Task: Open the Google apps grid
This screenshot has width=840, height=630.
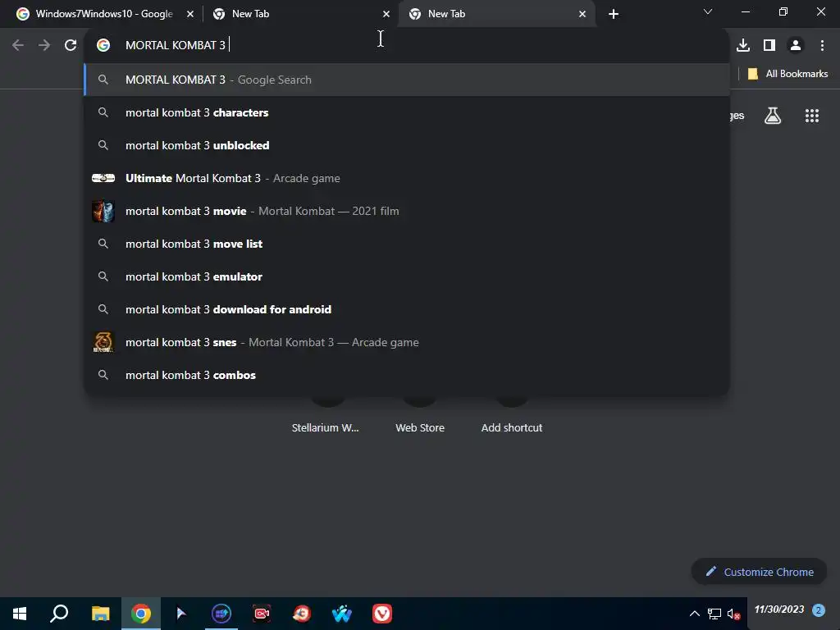Action: coord(811,115)
